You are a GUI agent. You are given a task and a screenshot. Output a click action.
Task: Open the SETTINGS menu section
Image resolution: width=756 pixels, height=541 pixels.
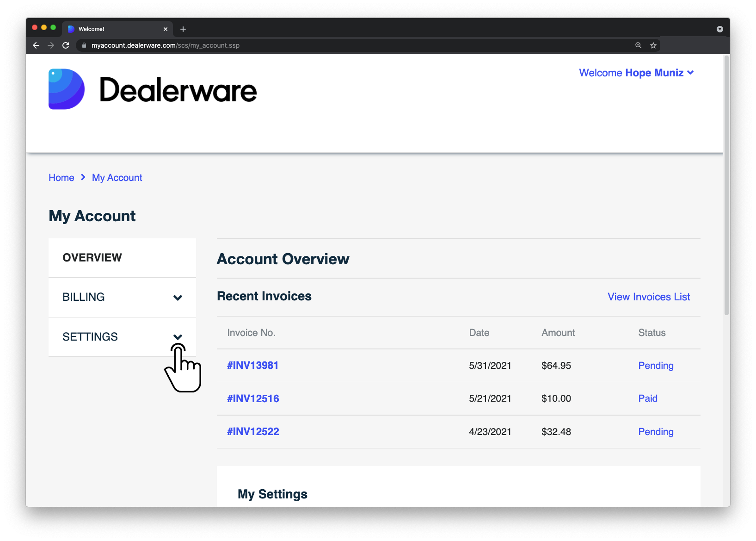[x=122, y=337]
